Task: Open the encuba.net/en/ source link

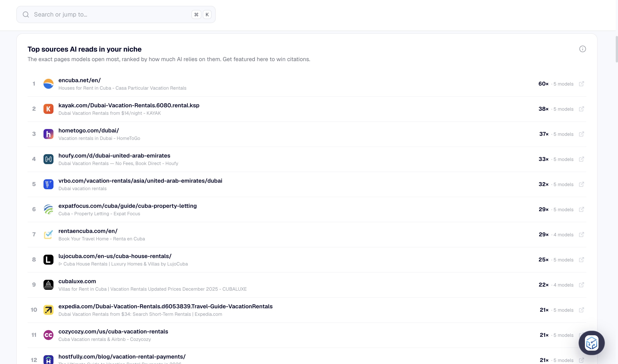Action: point(80,80)
